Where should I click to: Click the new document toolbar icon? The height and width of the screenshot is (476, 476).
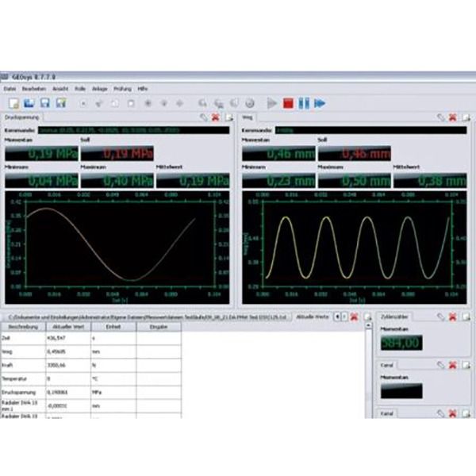click(x=13, y=103)
